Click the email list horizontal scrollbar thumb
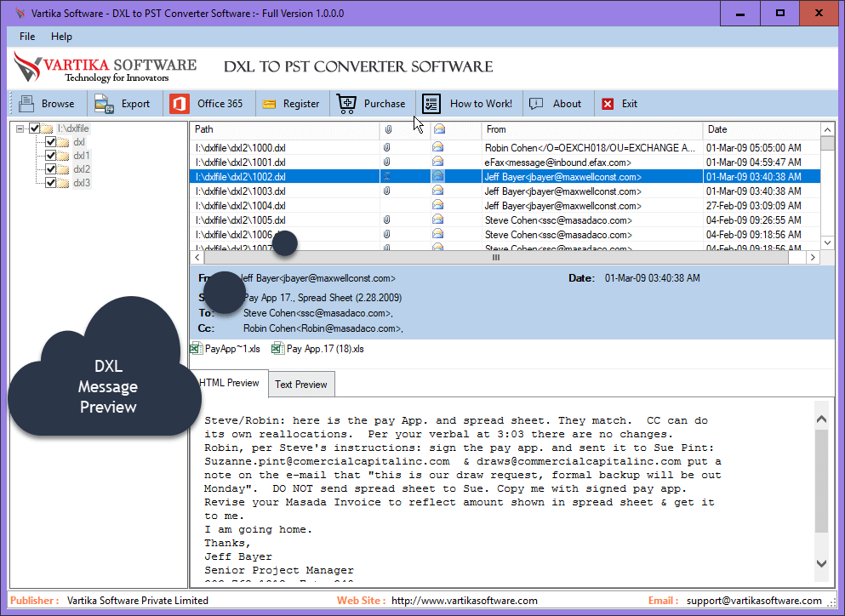The width and height of the screenshot is (845, 616). (x=496, y=258)
